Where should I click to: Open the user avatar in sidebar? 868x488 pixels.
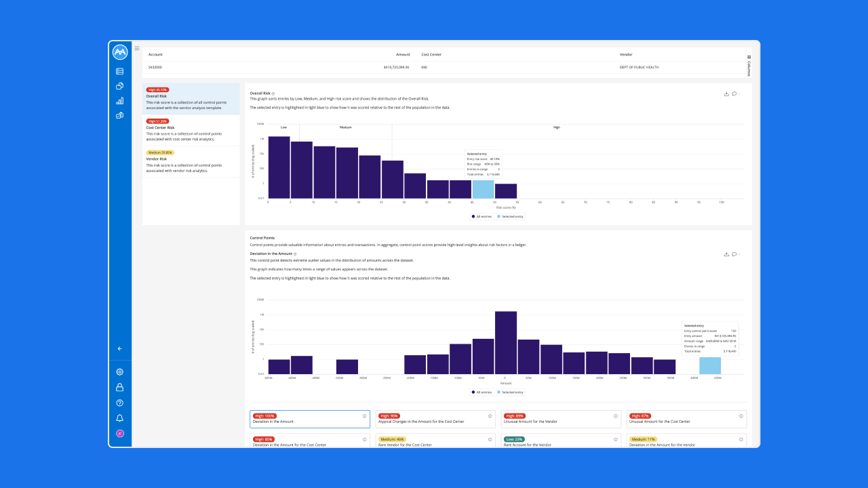tap(120, 434)
